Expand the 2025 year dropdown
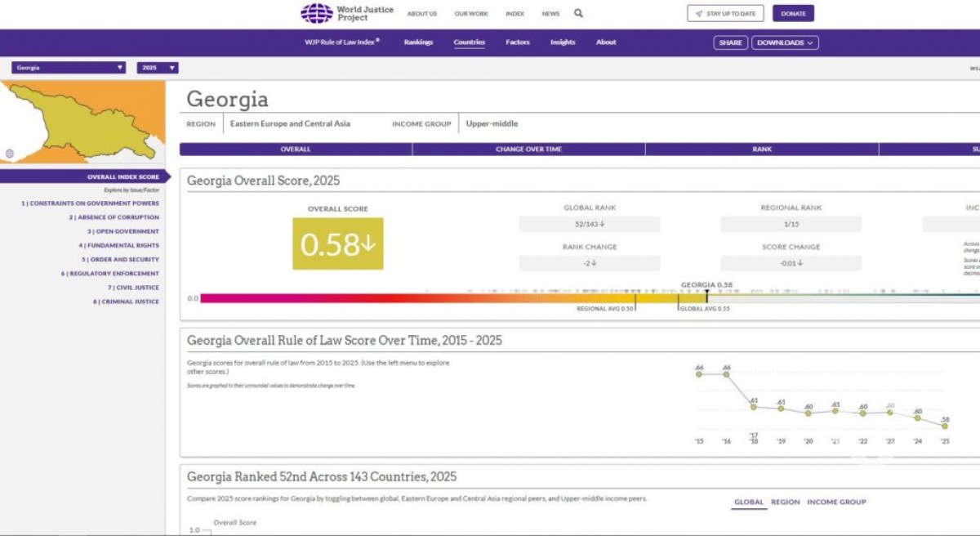The height and width of the screenshot is (536, 980). tap(157, 68)
